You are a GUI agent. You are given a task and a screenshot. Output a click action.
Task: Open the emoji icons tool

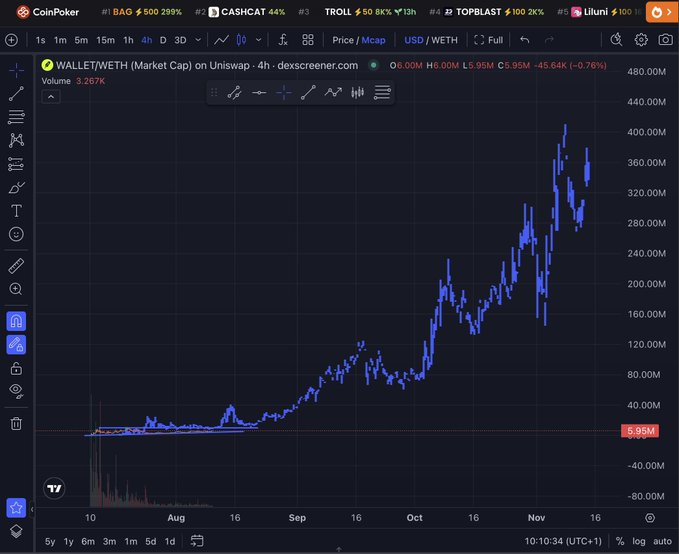coord(16,234)
